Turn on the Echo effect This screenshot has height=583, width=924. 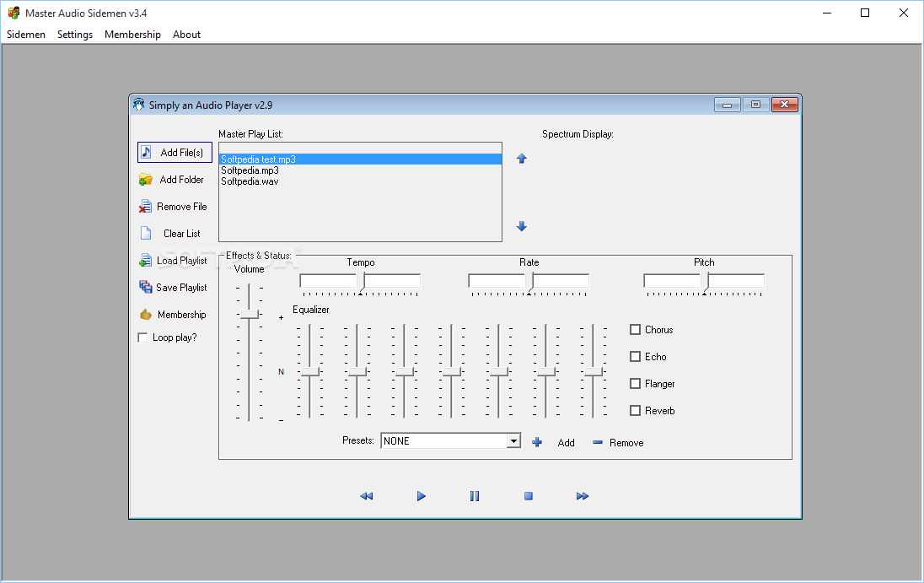point(636,357)
